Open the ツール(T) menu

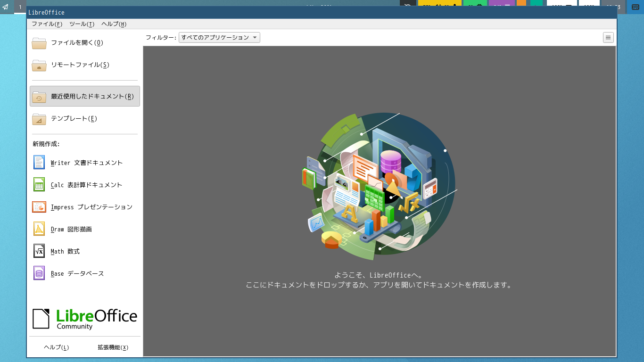point(82,24)
